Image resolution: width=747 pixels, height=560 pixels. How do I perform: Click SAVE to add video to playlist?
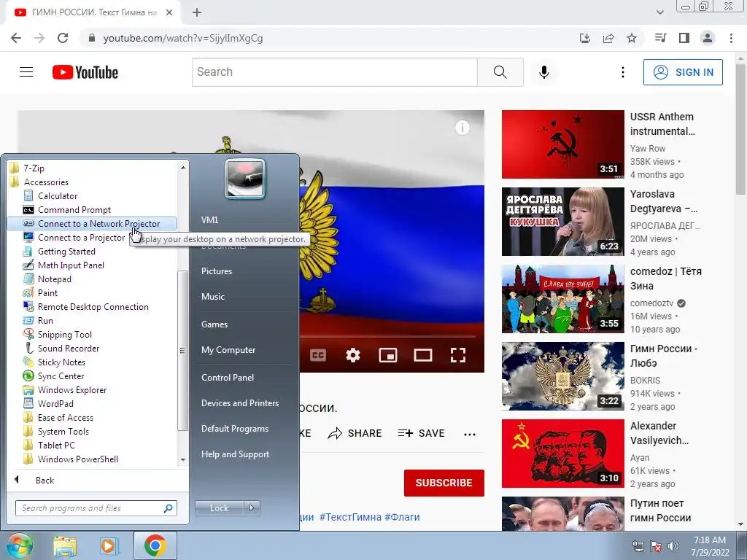[421, 433]
